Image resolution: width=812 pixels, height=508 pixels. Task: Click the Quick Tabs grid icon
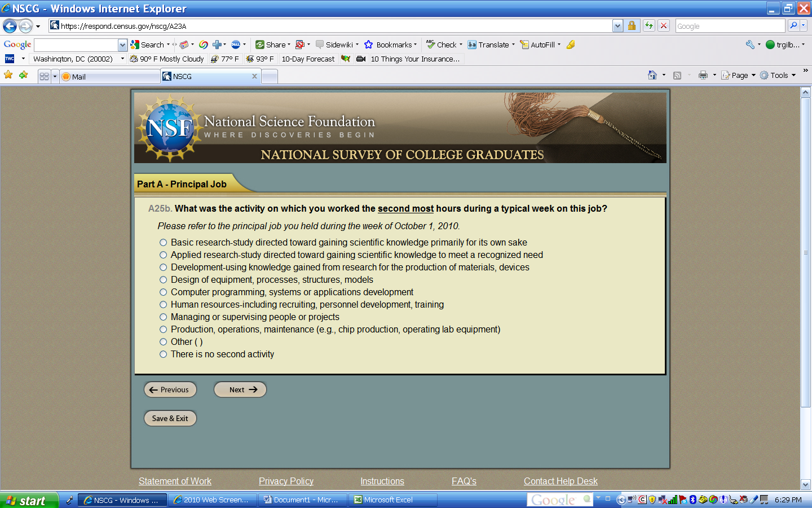pyautogui.click(x=44, y=76)
